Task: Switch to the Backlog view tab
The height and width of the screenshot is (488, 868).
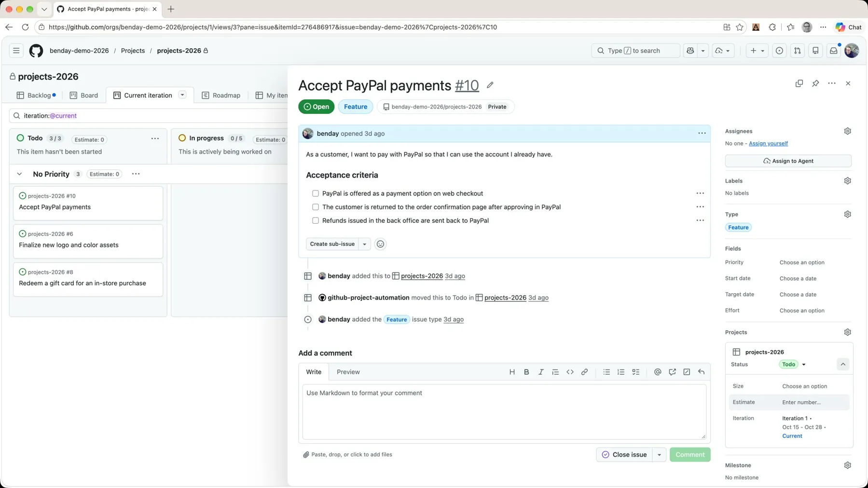Action: [x=37, y=95]
